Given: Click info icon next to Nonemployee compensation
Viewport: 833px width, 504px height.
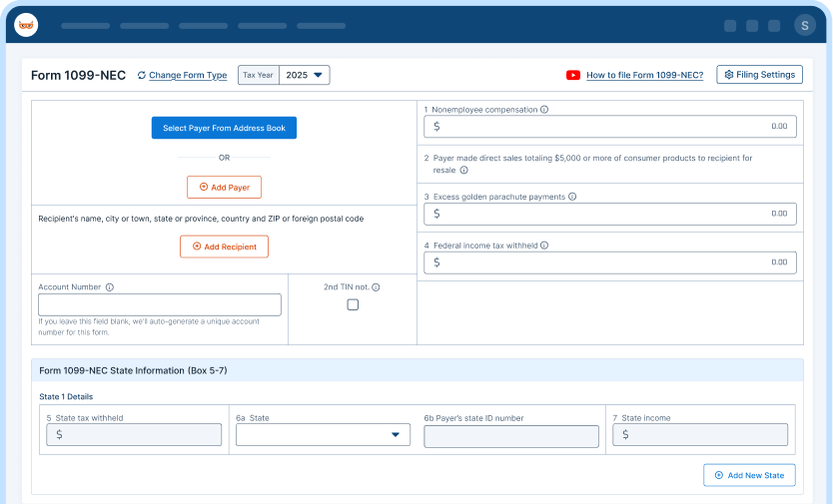Looking at the screenshot, I should tap(544, 110).
